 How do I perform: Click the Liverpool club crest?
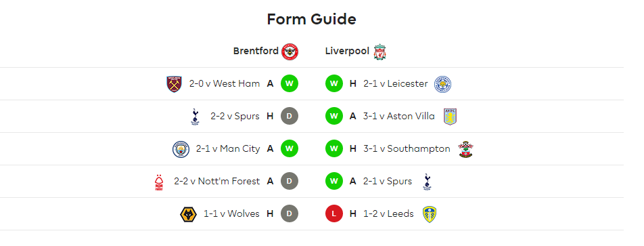click(380, 52)
